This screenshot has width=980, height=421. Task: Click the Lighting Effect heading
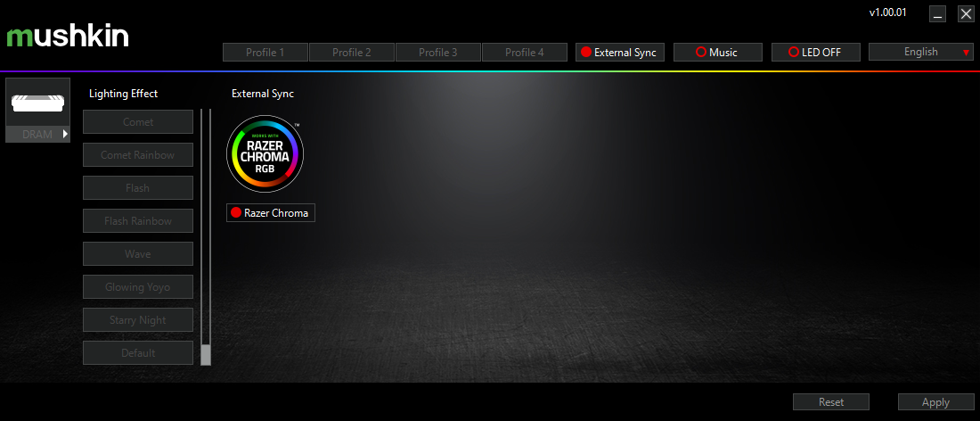pos(123,94)
